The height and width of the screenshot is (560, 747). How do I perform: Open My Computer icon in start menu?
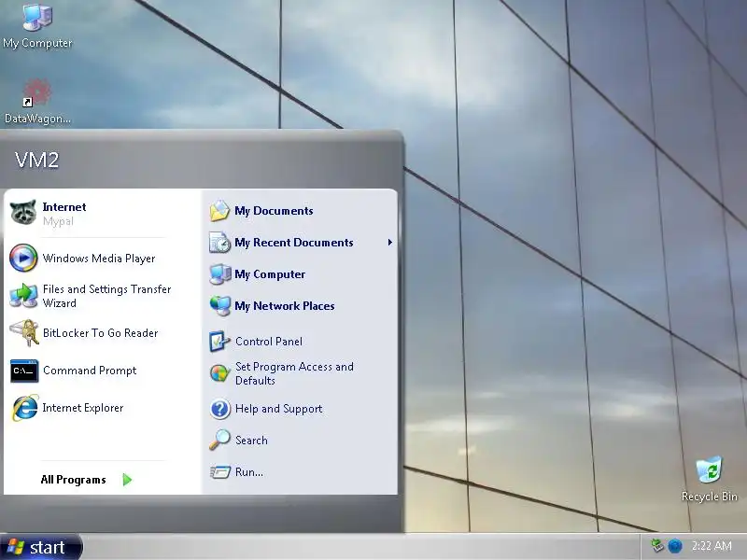tap(219, 274)
